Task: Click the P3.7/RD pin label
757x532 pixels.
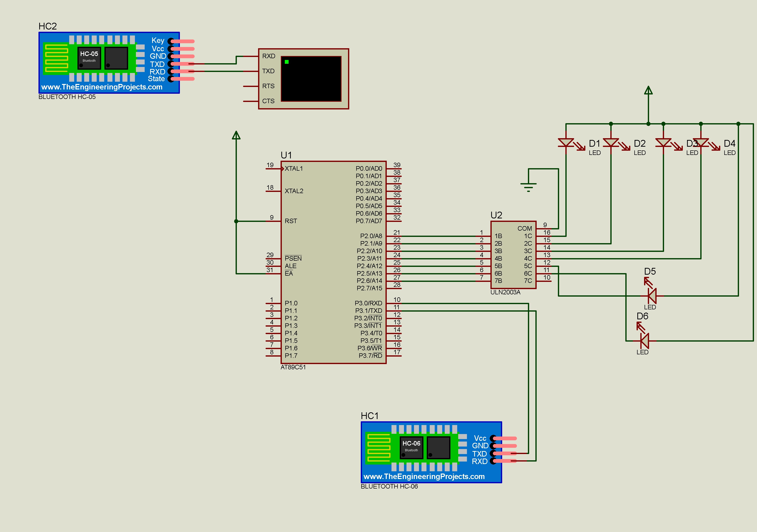Action: tap(371, 356)
